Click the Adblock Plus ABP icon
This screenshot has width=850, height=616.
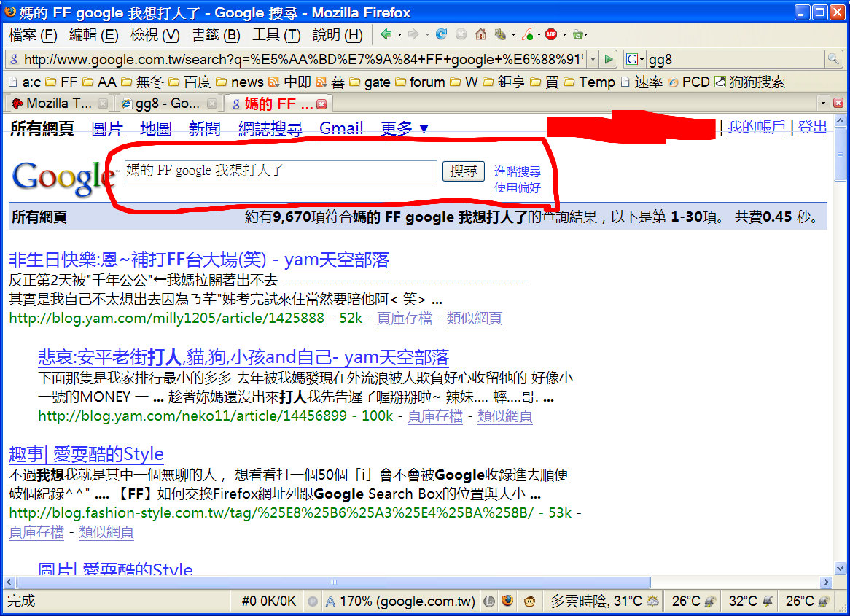point(551,35)
